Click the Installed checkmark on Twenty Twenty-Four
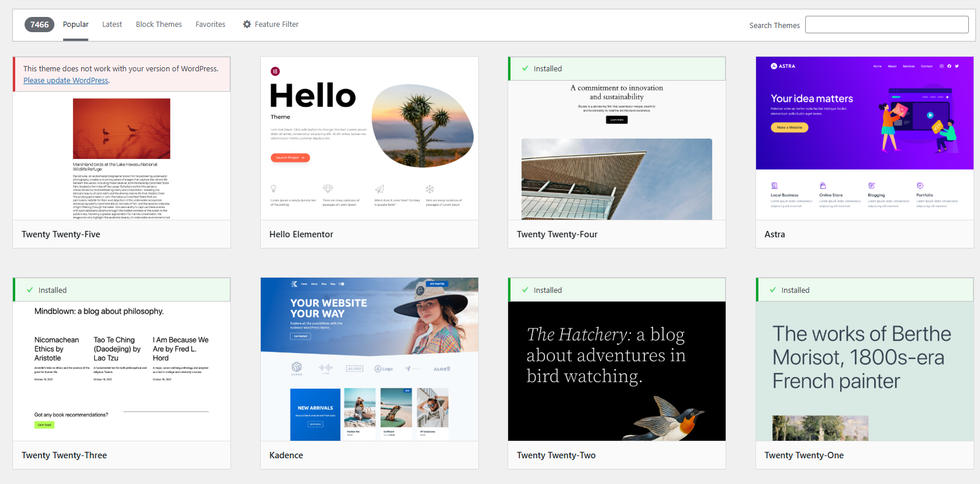 pyautogui.click(x=525, y=68)
